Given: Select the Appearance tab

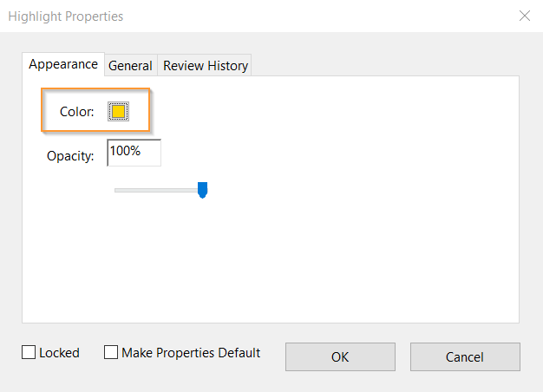Looking at the screenshot, I should pyautogui.click(x=63, y=64).
